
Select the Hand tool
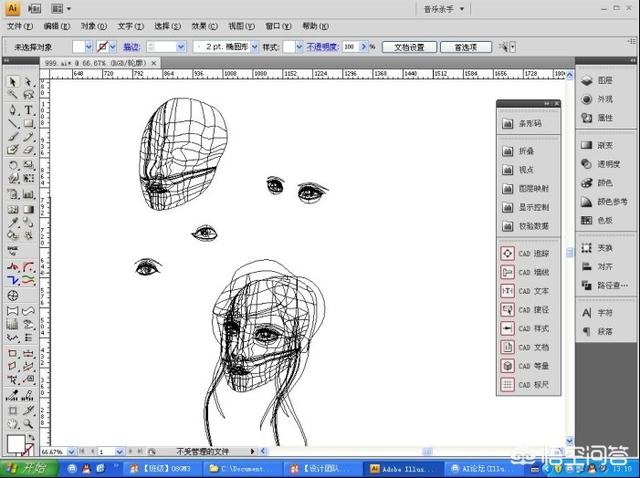[13, 424]
